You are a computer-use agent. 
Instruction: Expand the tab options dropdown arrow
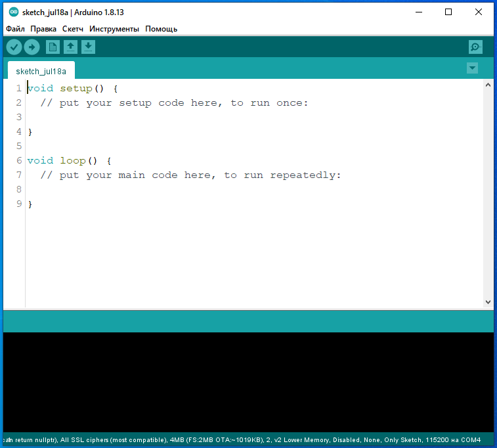[472, 68]
